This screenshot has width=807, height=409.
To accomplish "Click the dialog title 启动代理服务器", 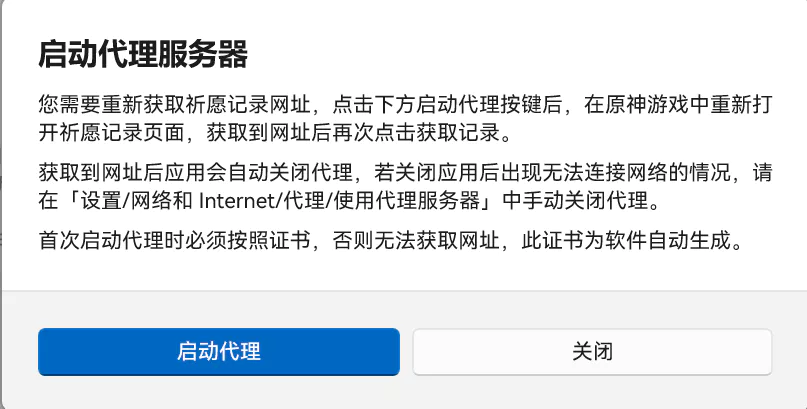I will 142,55.
